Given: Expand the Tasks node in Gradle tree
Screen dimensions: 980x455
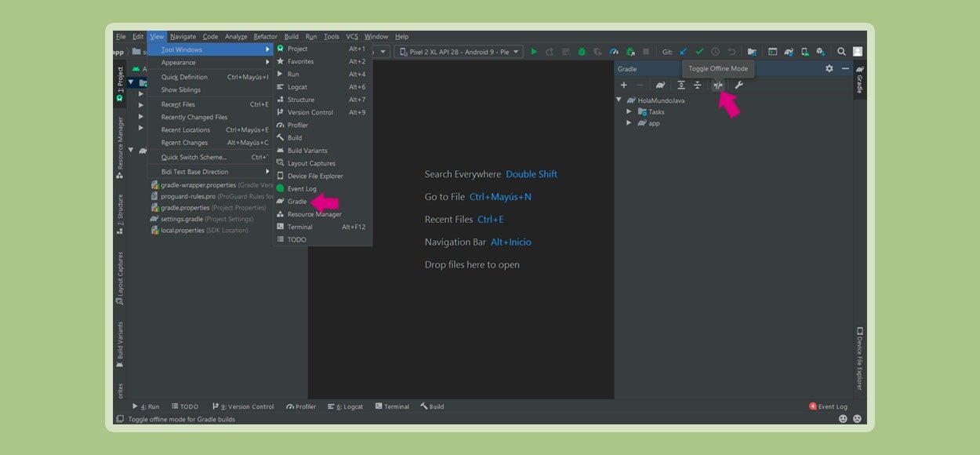Looking at the screenshot, I should [629, 111].
